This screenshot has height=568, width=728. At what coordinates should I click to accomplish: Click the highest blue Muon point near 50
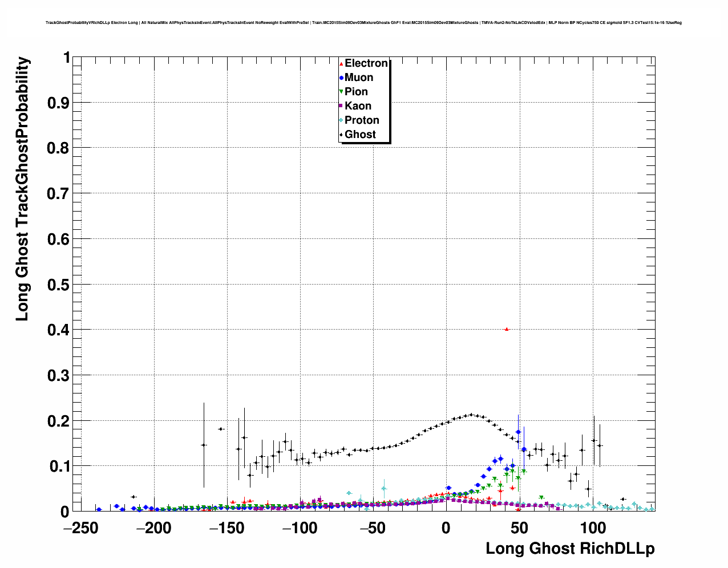[x=518, y=432]
